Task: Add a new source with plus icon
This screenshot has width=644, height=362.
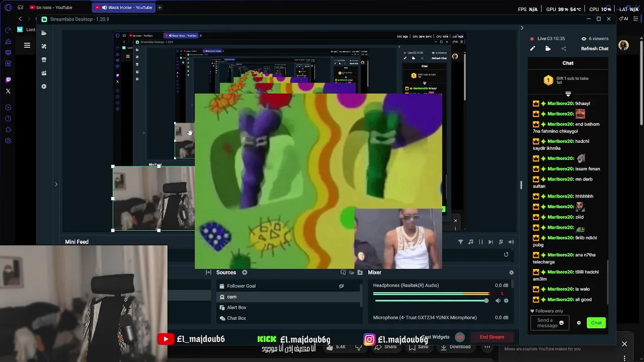Action: click(x=245, y=273)
